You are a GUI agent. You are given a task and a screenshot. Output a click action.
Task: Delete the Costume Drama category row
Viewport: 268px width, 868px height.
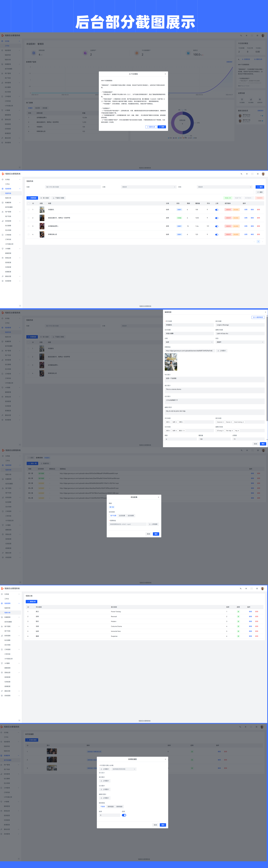click(x=256, y=626)
